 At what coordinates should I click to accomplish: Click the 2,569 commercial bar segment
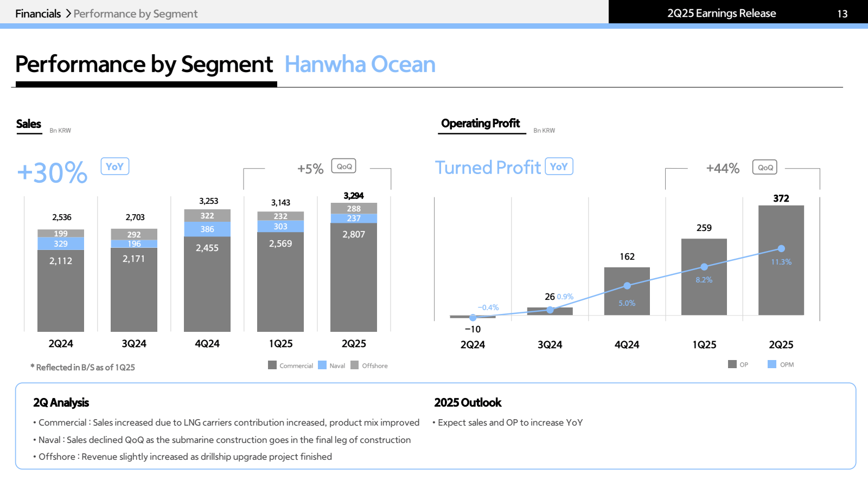[x=280, y=282]
